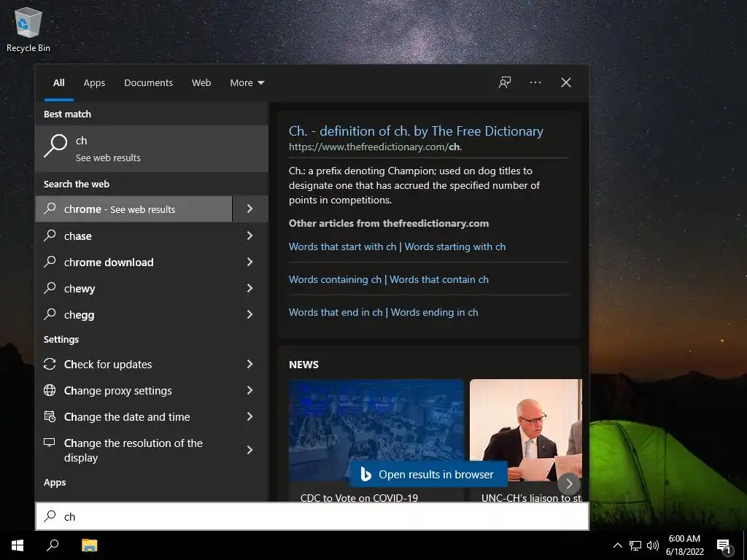The width and height of the screenshot is (747, 560).
Task: Expand arrow next to 'chewy' suggestion
Action: point(250,287)
